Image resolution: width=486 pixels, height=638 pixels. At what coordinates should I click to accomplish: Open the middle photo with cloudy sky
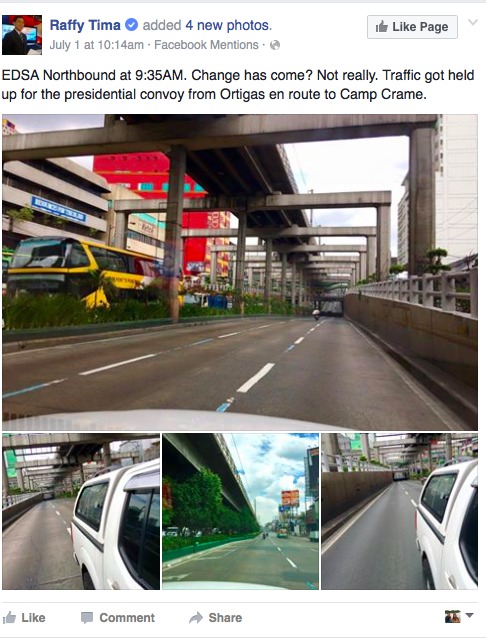click(240, 511)
